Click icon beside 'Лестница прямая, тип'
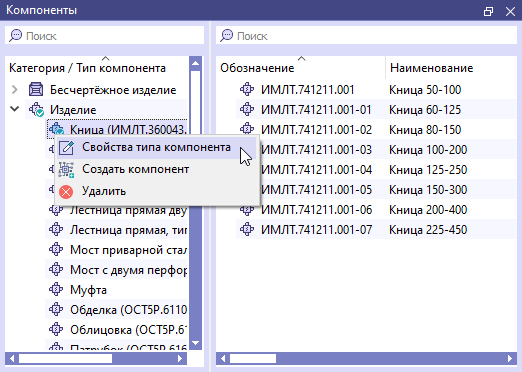Screen dimensions: 522x372 pos(56,229)
